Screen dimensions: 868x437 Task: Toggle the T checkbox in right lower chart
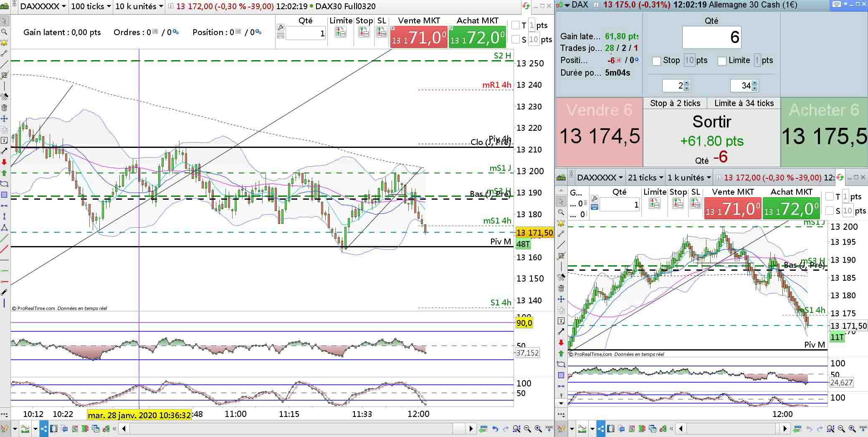point(830,197)
